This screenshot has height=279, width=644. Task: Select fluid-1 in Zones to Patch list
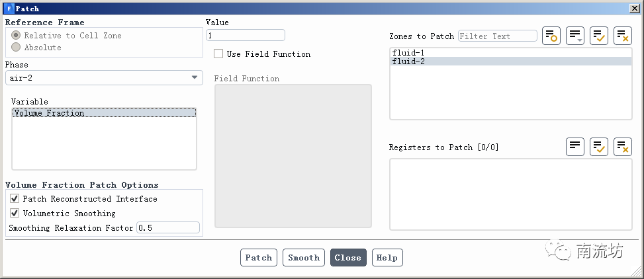[x=408, y=52]
